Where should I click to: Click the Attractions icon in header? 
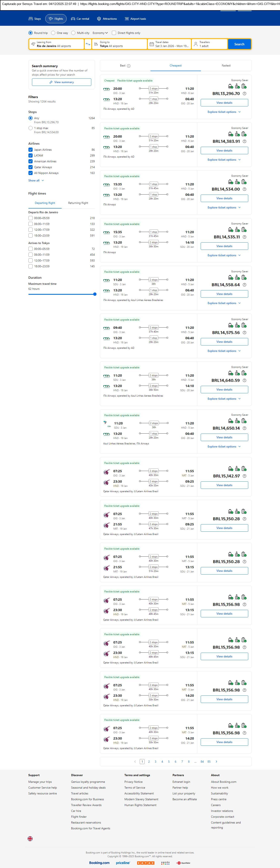pyautogui.click(x=99, y=19)
